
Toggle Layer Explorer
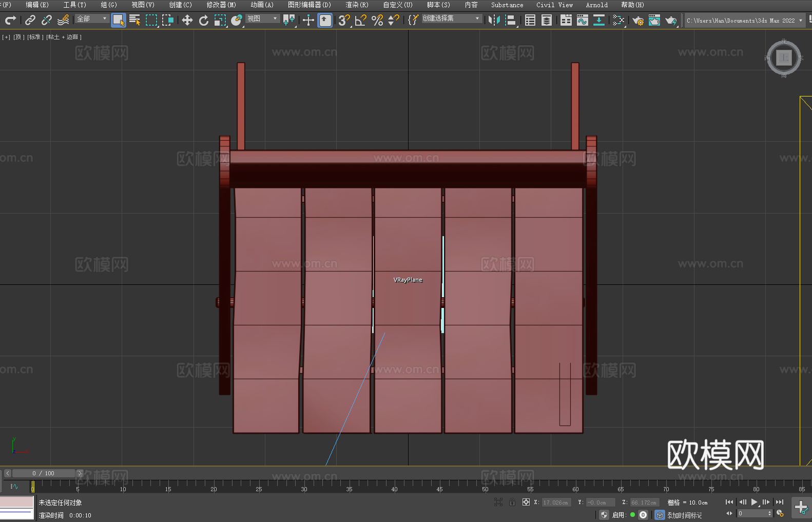tap(547, 20)
